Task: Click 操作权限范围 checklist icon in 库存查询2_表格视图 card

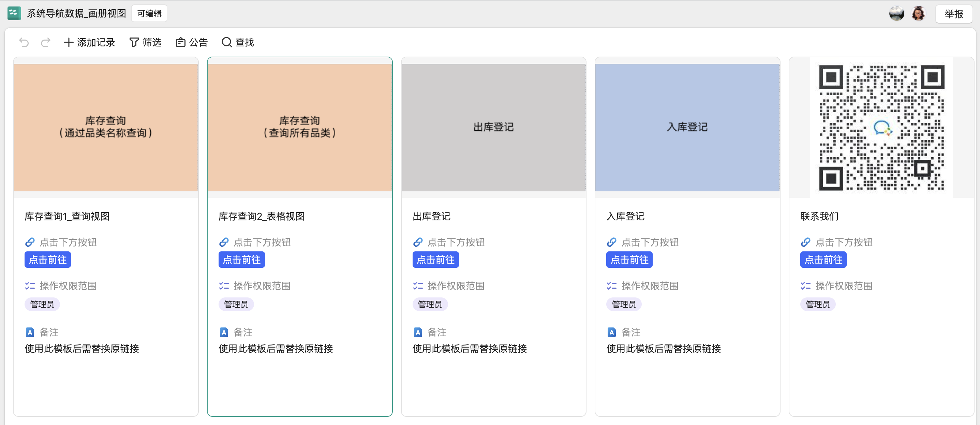Action: [224, 286]
